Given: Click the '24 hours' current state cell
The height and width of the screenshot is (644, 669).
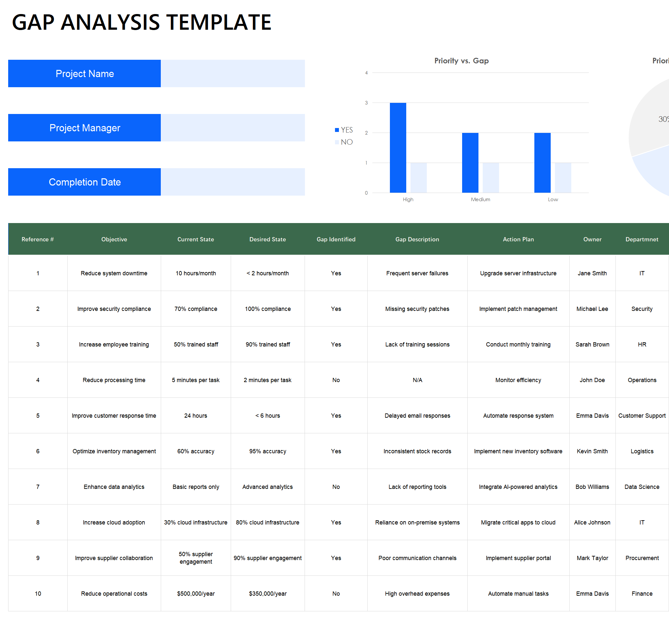Looking at the screenshot, I should (195, 415).
